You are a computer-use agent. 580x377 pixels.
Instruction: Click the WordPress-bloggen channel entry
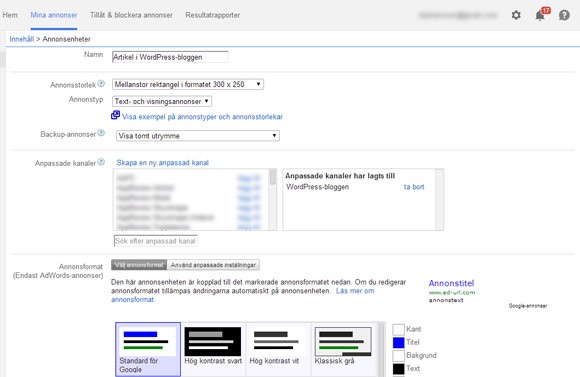(318, 187)
